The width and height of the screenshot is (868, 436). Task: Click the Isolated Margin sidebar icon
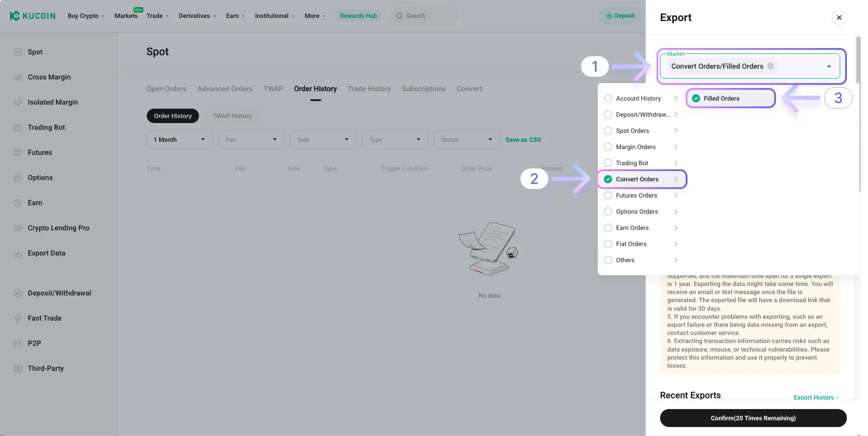tap(18, 102)
